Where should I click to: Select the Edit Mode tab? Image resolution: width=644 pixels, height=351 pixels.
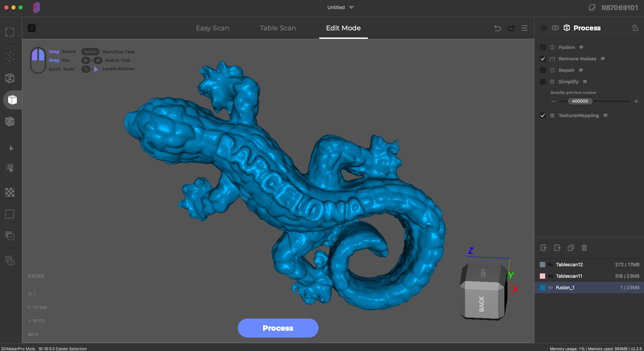coord(343,28)
